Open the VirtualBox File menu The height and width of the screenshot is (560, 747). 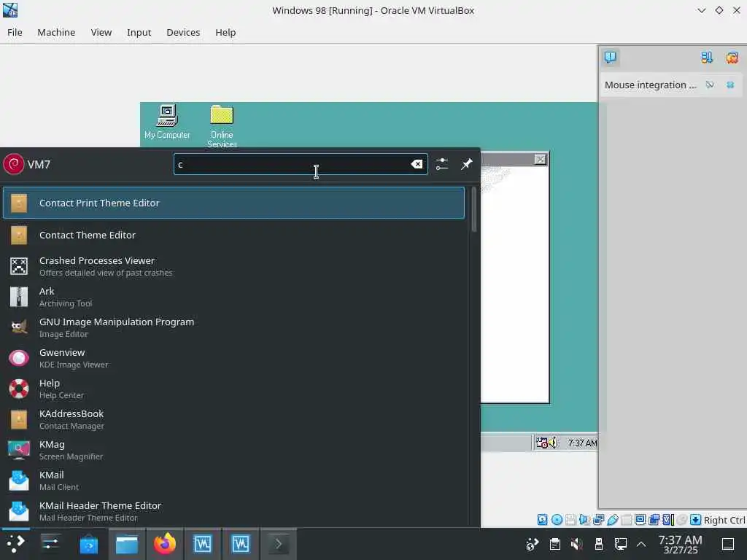(15, 32)
